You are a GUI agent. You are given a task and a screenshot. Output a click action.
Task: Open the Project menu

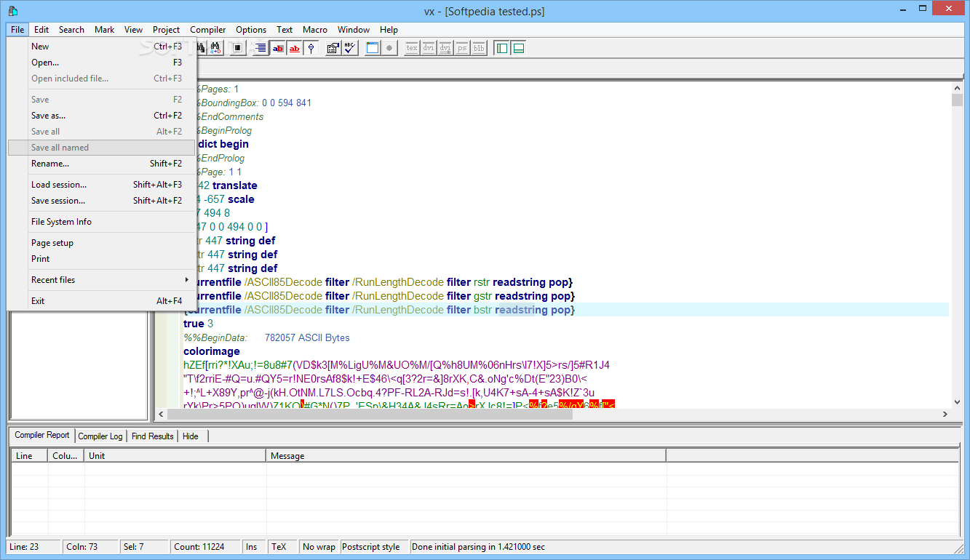(x=166, y=30)
